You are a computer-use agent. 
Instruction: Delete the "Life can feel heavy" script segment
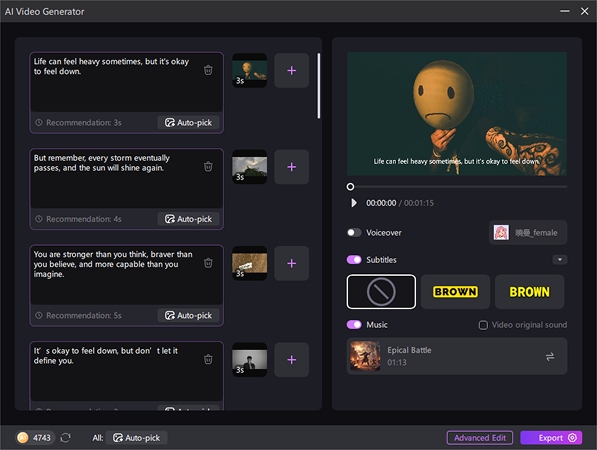(x=208, y=70)
